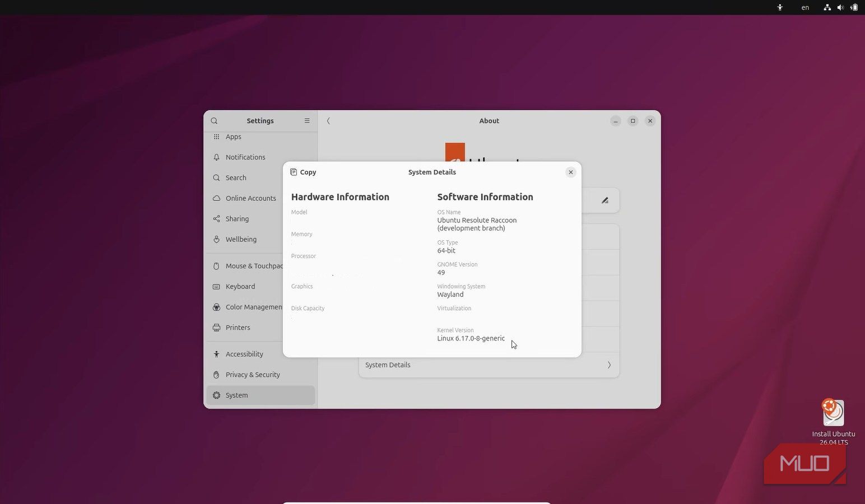The height and width of the screenshot is (504, 865).
Task: Select Color Management in sidebar
Action: (261, 307)
